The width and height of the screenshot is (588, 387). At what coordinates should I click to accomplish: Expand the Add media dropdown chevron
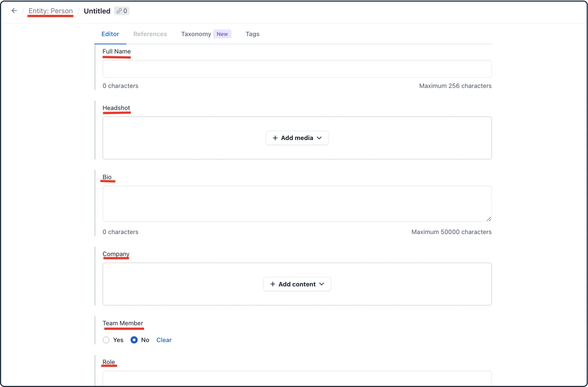point(319,138)
